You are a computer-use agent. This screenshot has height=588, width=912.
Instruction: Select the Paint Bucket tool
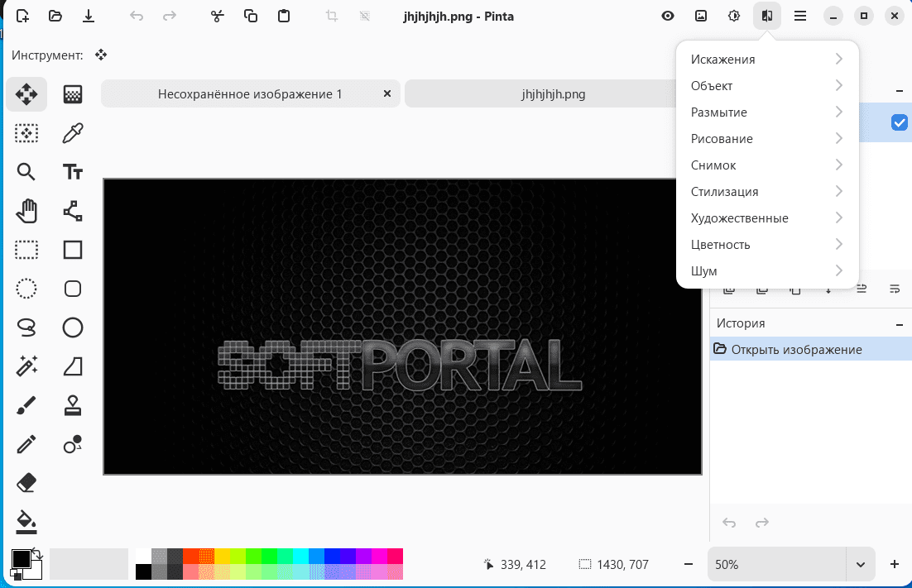click(26, 522)
